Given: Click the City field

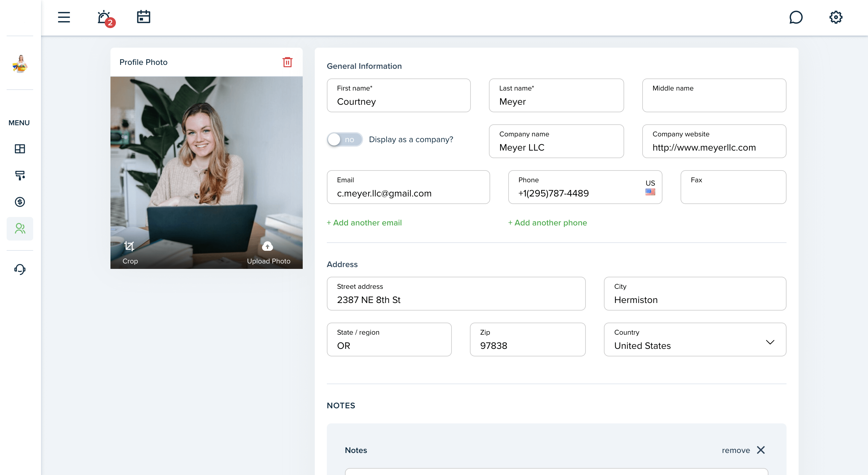Looking at the screenshot, I should tap(695, 294).
